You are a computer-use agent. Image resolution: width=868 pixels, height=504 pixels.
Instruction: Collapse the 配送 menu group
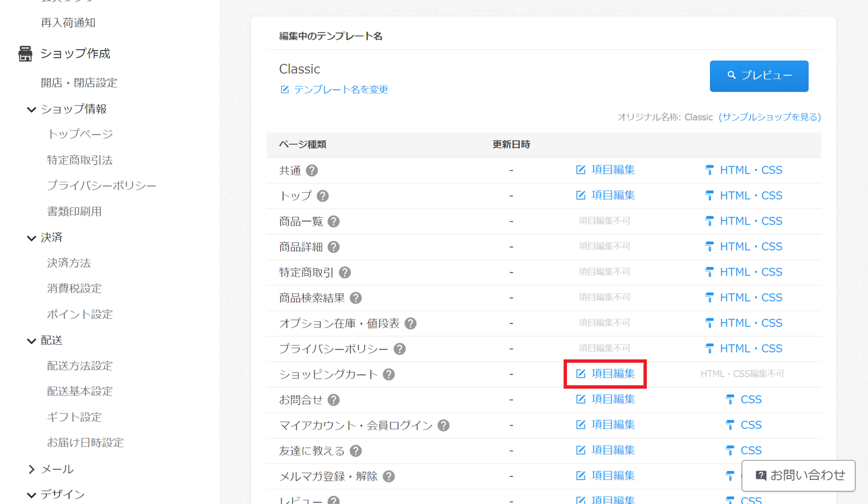[31, 341]
